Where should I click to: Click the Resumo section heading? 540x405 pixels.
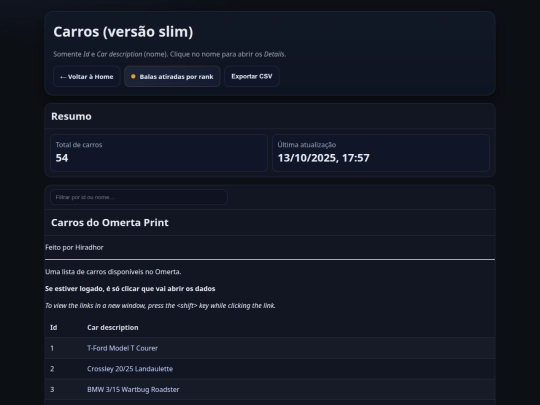point(71,116)
